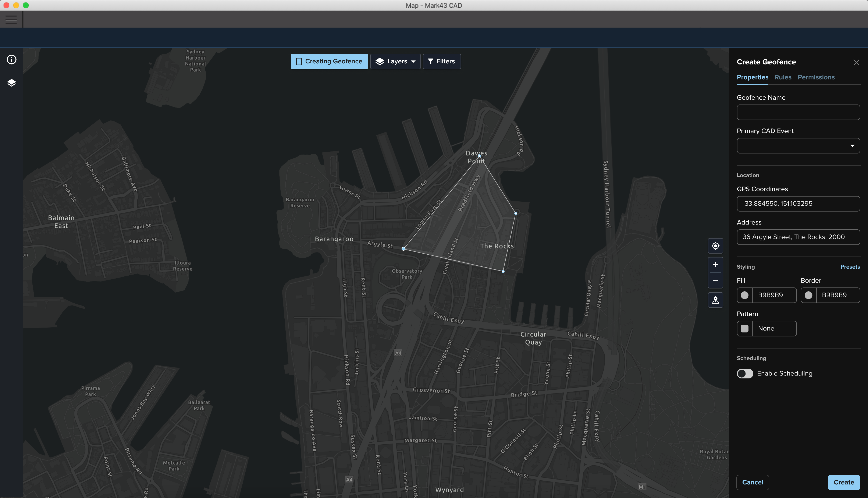Click the map pin marker icon
Image resolution: width=868 pixels, height=498 pixels.
pyautogui.click(x=715, y=300)
